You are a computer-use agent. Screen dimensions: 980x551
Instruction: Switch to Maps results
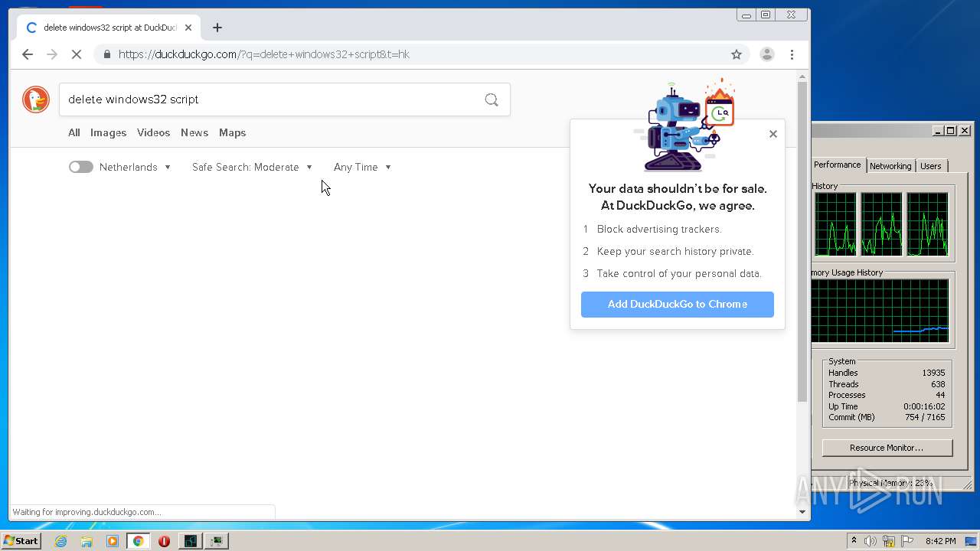click(x=232, y=132)
